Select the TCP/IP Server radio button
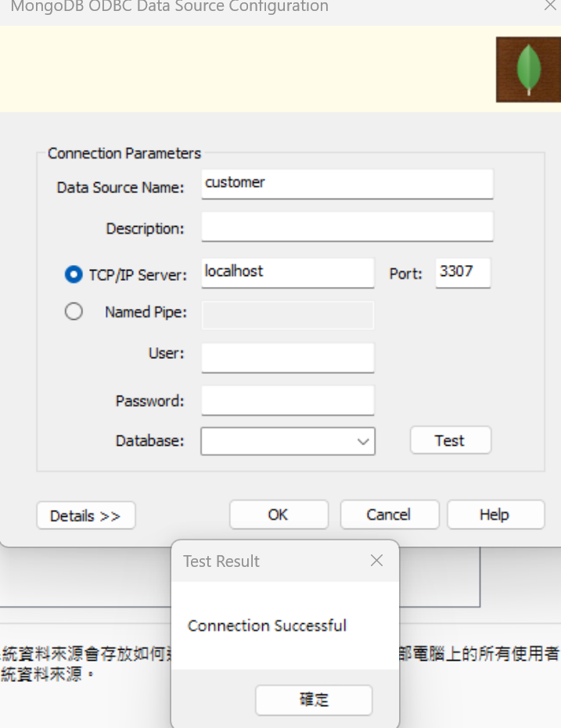The image size is (561, 728). [x=74, y=274]
